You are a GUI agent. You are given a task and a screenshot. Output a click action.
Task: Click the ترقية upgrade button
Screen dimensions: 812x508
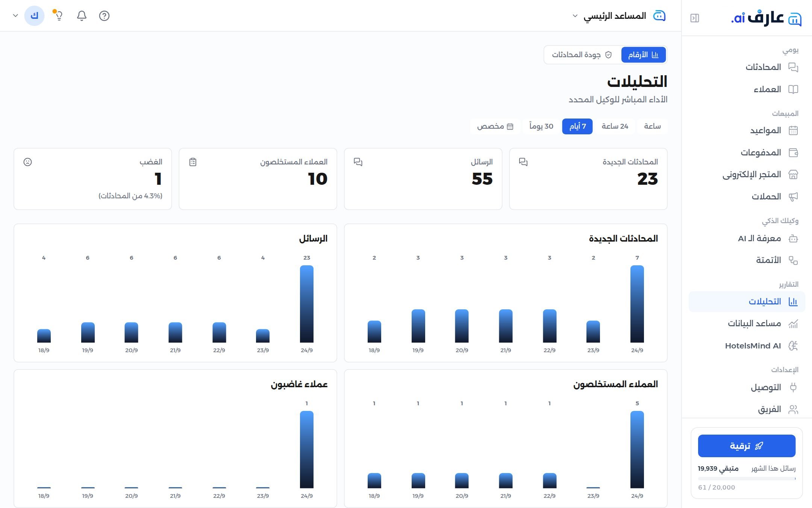pos(747,446)
